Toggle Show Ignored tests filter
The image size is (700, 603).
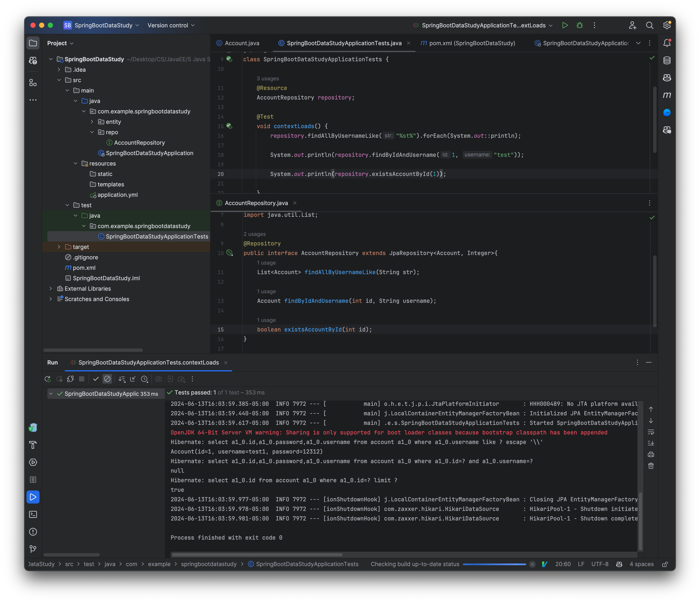[107, 379]
